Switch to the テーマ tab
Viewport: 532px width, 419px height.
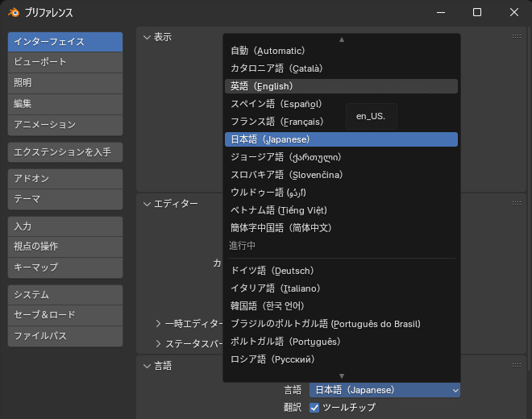(65, 199)
